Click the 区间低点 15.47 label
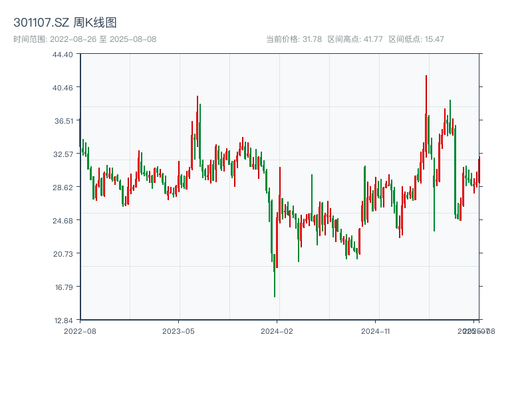Image resolution: width=532 pixels, height=399 pixels. pos(416,39)
